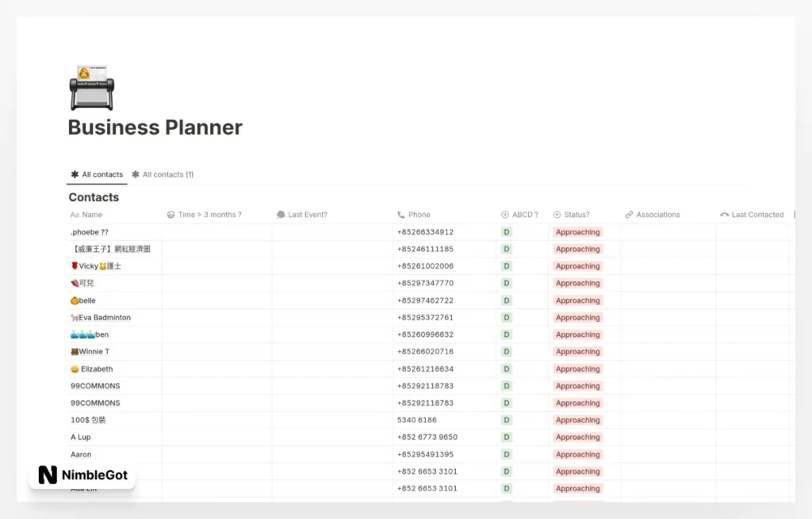
Task: Click the Aa icon in the Name header
Action: click(x=75, y=215)
